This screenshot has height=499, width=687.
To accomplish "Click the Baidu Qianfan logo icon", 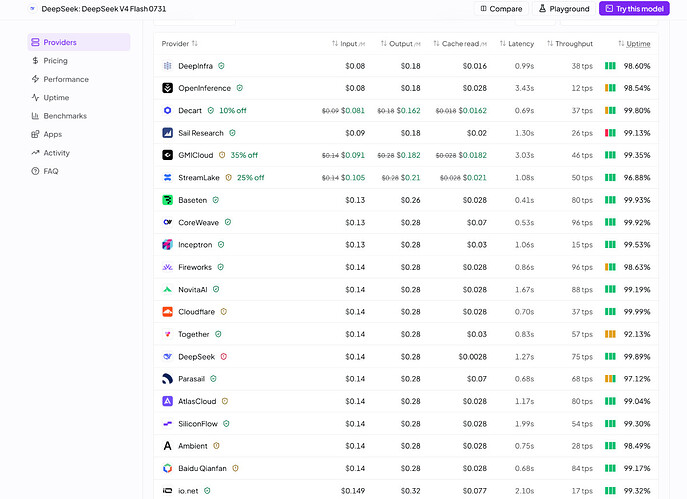I will click(167, 468).
